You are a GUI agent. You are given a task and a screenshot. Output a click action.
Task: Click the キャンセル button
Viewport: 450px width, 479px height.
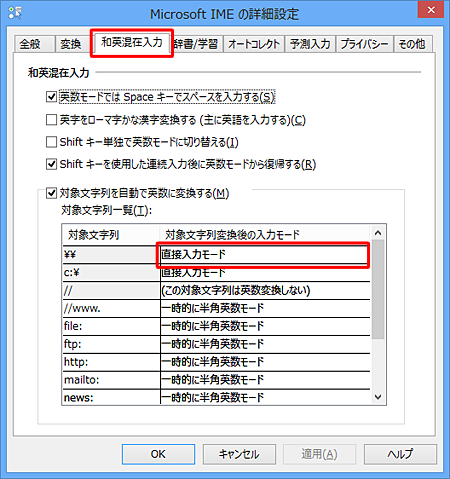pos(239,454)
